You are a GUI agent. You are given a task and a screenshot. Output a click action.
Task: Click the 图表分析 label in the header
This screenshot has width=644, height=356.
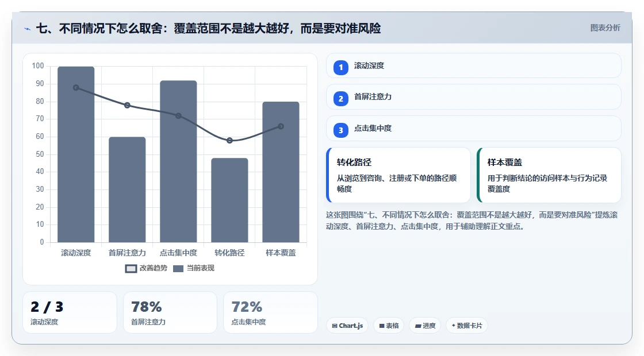click(605, 28)
